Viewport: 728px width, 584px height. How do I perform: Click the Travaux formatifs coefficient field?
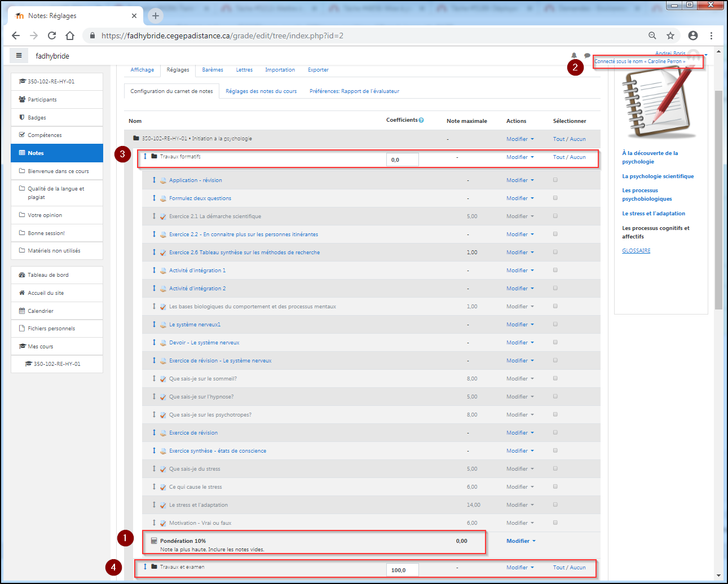(402, 160)
